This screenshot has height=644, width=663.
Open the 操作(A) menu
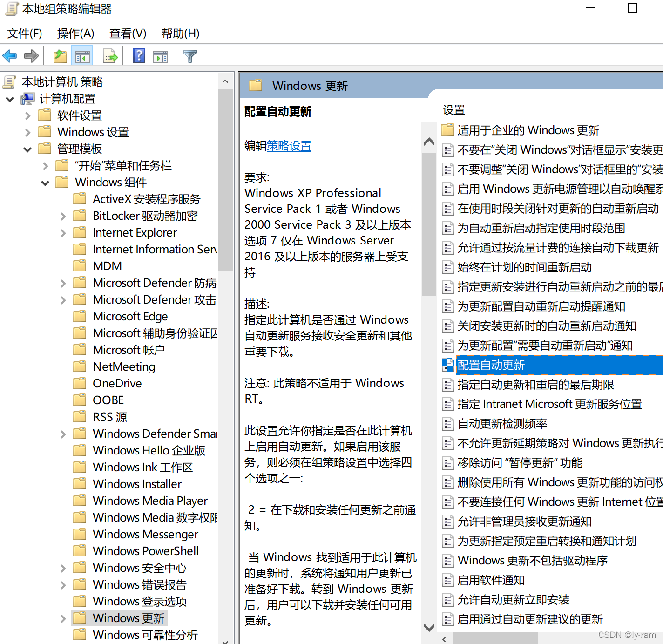point(75,34)
